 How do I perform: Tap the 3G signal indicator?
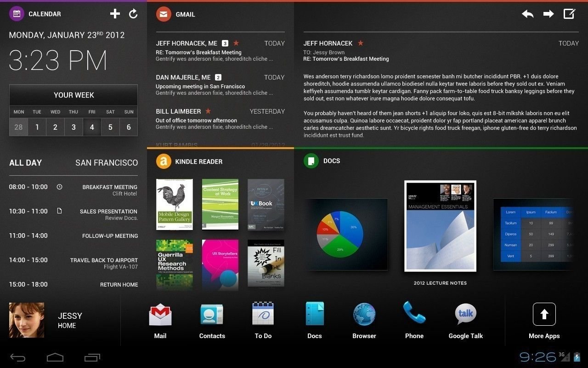(564, 356)
